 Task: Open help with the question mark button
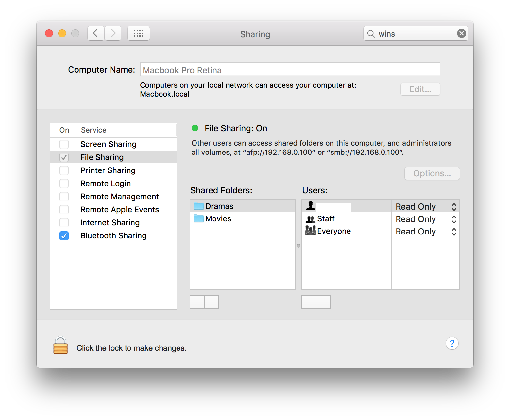pos(452,343)
